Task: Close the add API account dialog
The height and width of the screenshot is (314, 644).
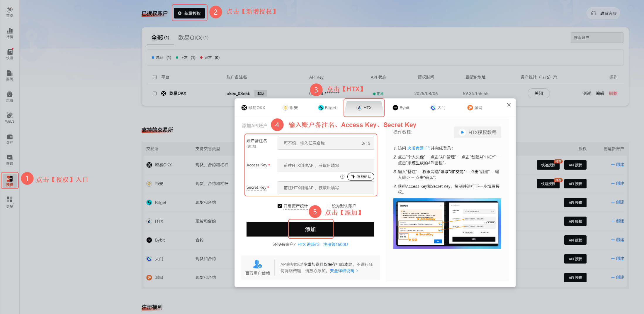Action: click(x=509, y=105)
